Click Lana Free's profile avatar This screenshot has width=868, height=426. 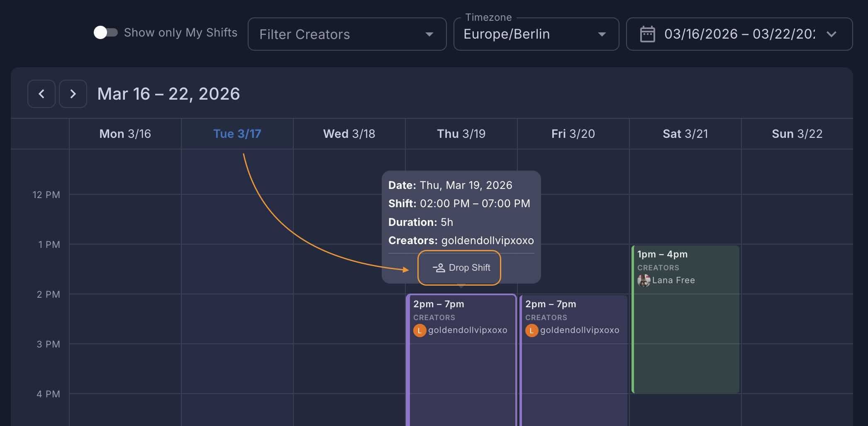point(644,281)
